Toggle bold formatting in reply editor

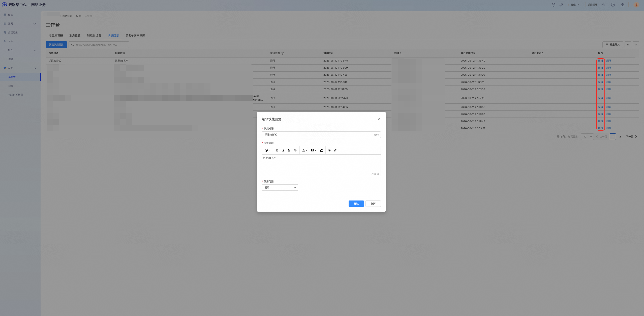277,150
